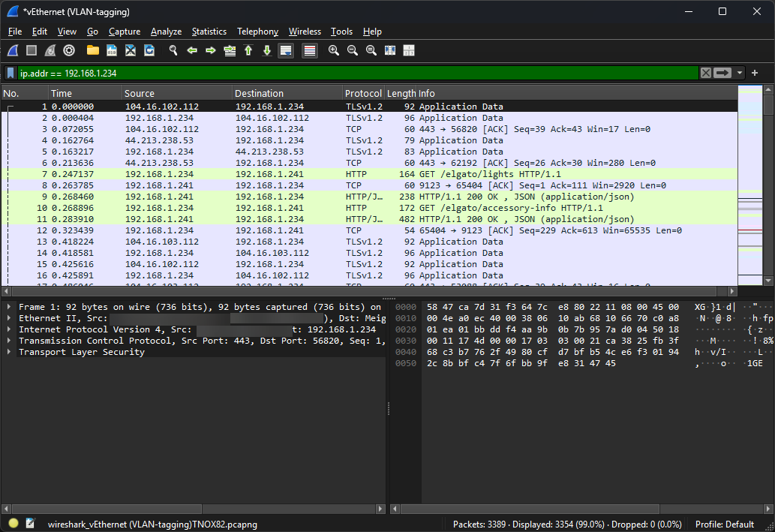Expand the Frame 1 details row

[x=9, y=307]
